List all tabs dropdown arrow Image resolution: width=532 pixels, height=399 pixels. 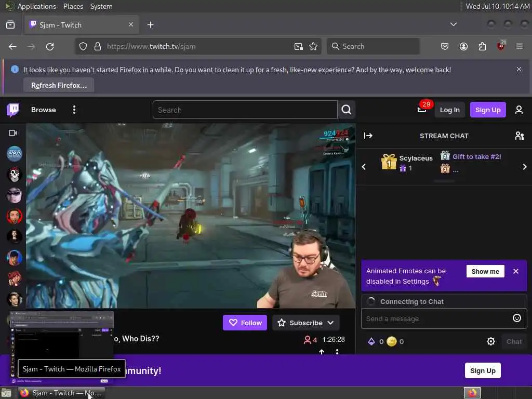(453, 24)
